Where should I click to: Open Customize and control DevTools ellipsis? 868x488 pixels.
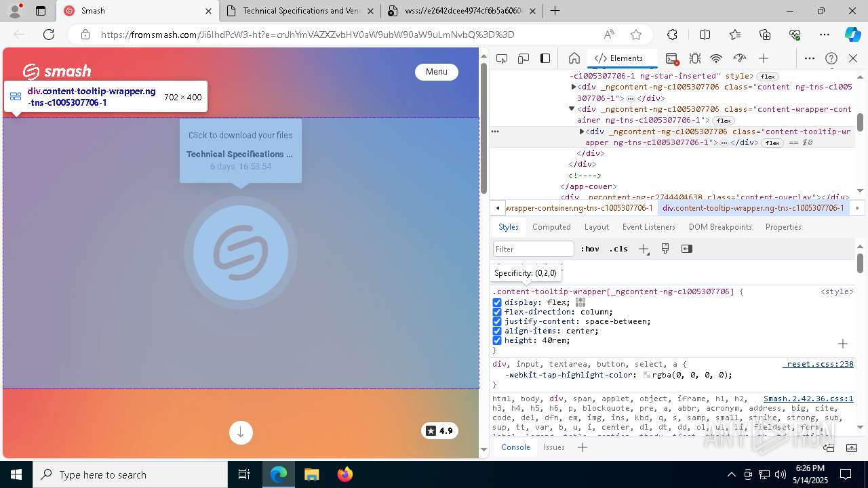(810, 58)
